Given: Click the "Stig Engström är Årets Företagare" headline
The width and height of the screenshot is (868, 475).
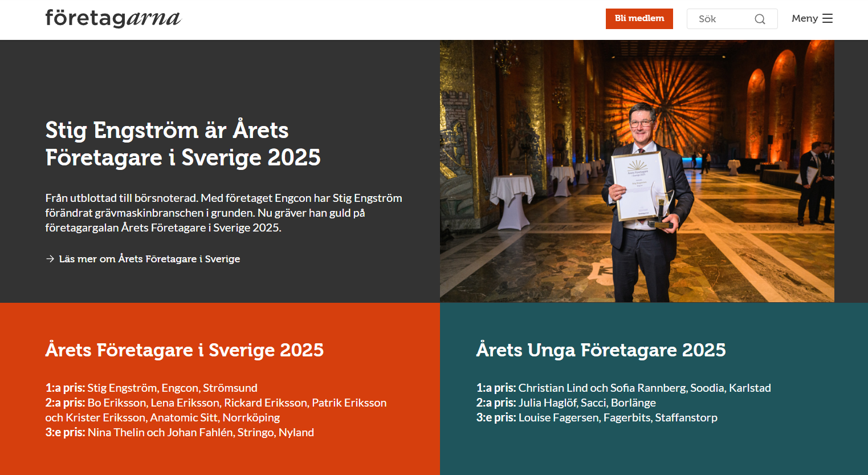Looking at the screenshot, I should tap(182, 144).
